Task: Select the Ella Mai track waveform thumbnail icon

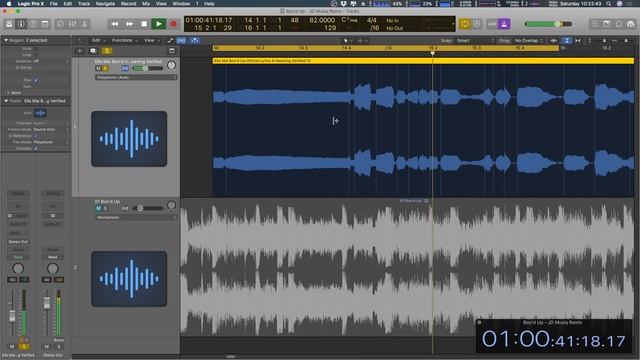Action: 129,139
